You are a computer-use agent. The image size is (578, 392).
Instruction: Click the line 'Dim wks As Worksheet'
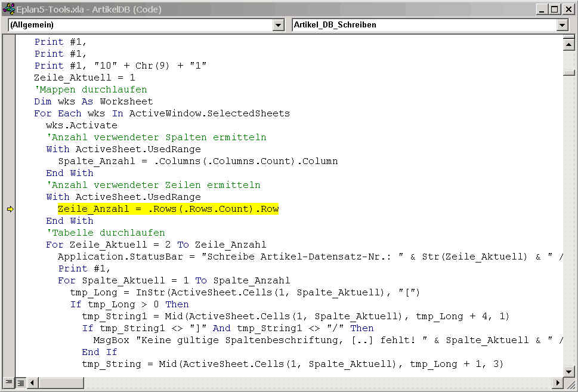93,101
